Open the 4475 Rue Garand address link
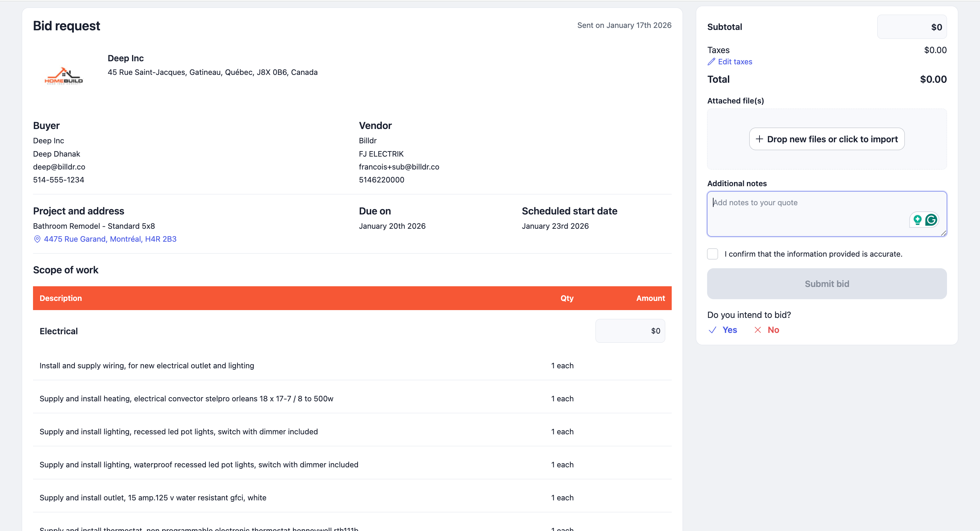Screen dimensions: 980x531 point(110,239)
